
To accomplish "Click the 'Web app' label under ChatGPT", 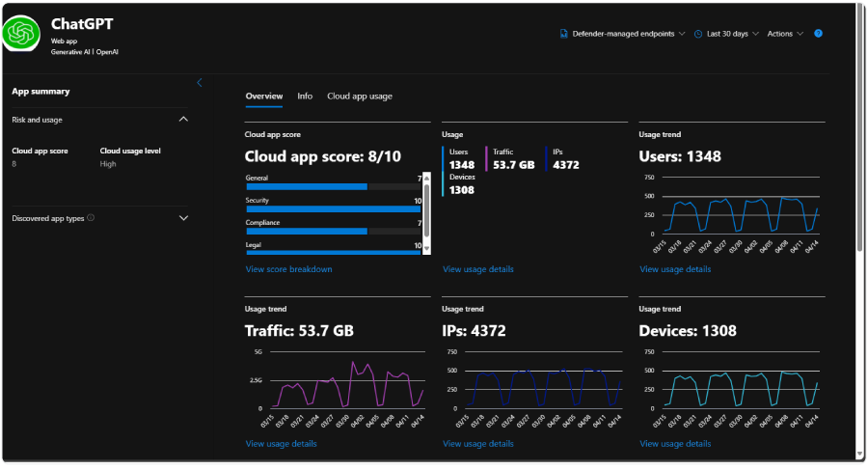I will [65, 41].
